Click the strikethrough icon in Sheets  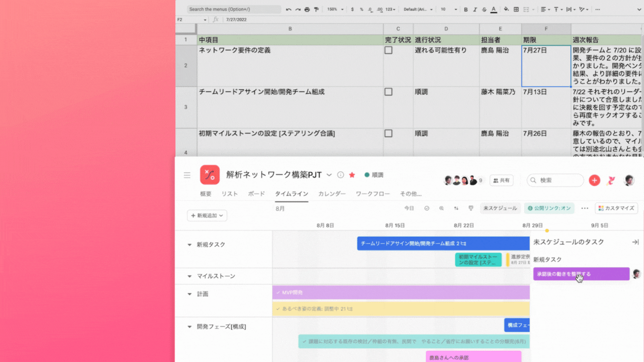[485, 9]
